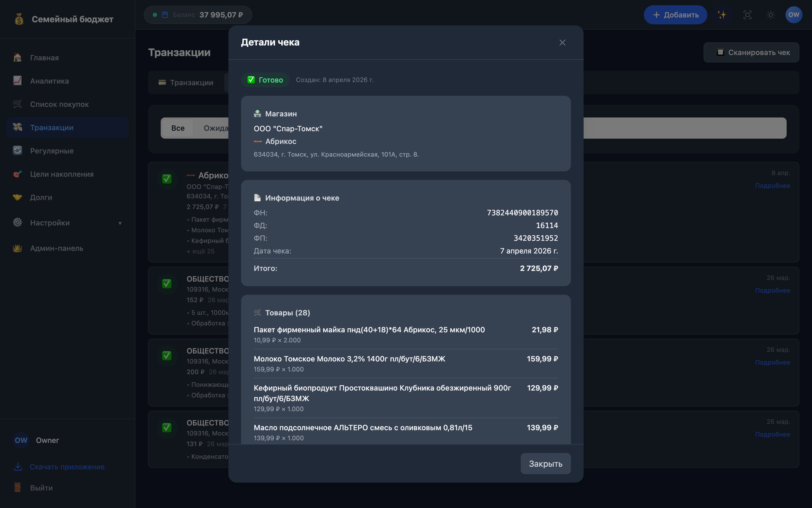812x508 pixels.
Task: Click the Добавить button
Action: click(675, 15)
